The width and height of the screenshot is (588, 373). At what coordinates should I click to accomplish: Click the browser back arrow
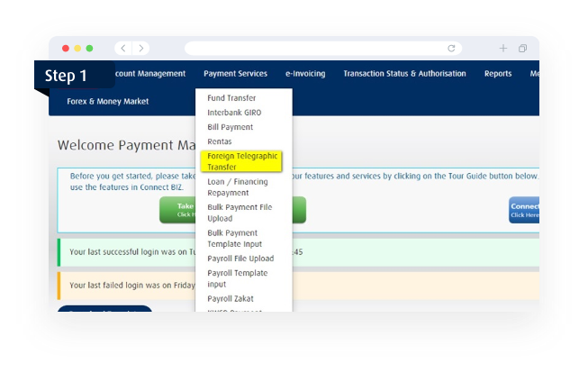coord(123,48)
